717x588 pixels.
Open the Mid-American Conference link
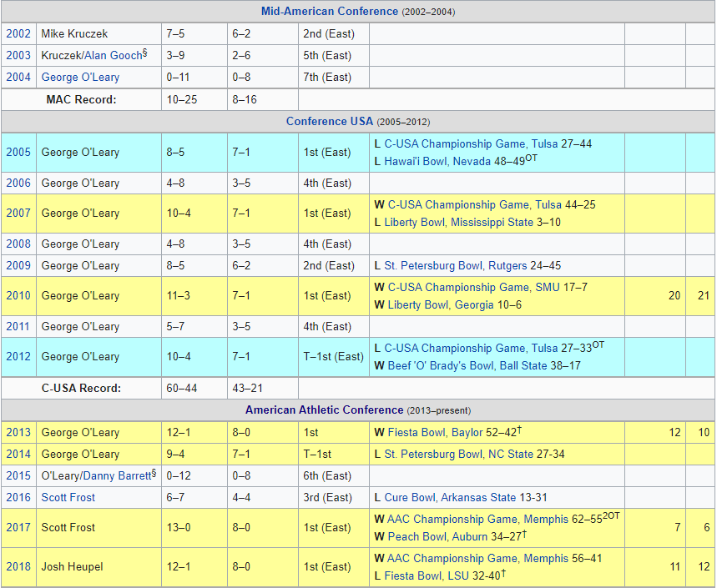[329, 11]
